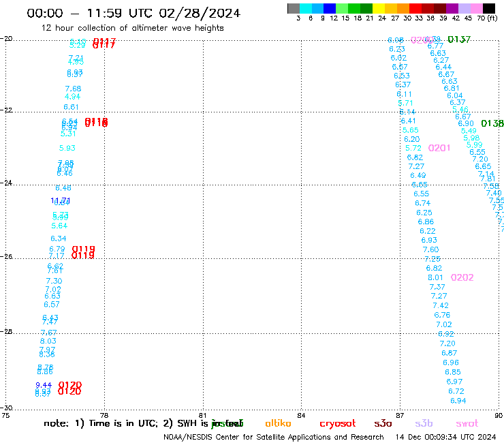This screenshot has width=504, height=443.
Task: Click the date range title text
Action: point(133,13)
